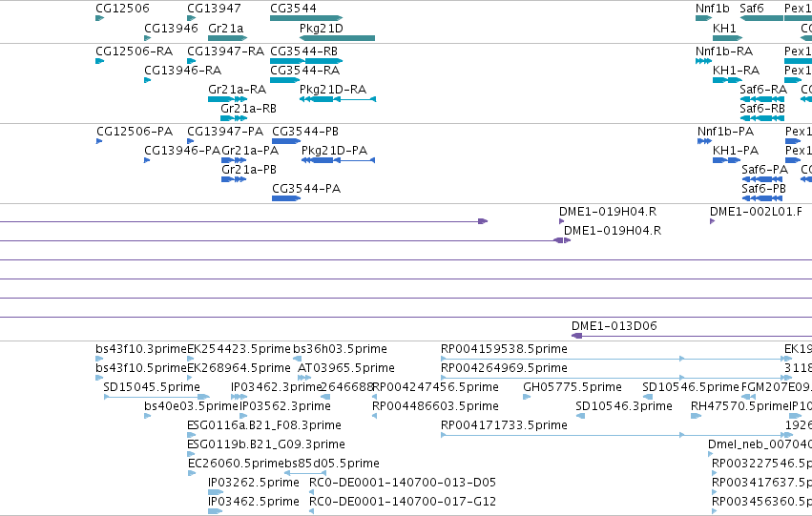Select the KH1-PA protein glyph
Screen dimensions: 812x516
(x=726, y=160)
